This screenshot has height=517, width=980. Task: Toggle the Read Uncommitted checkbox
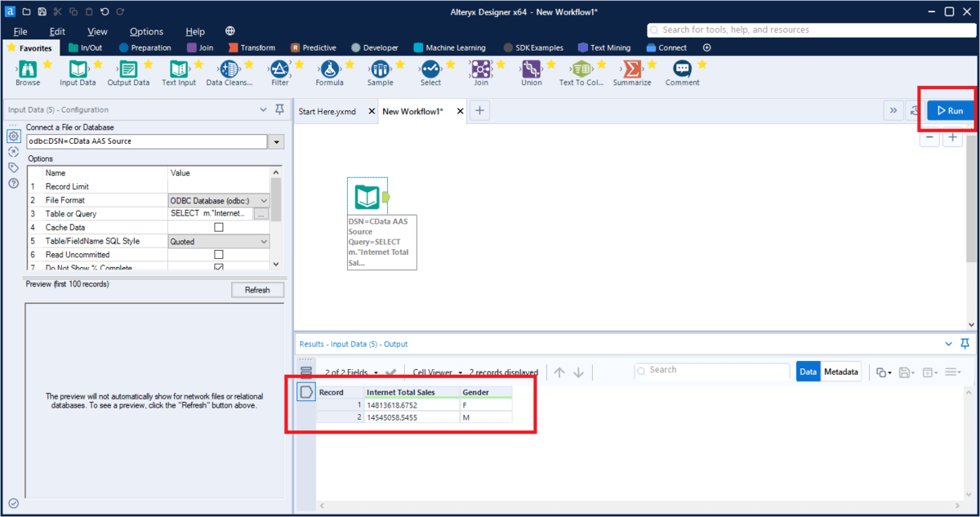pos(218,254)
